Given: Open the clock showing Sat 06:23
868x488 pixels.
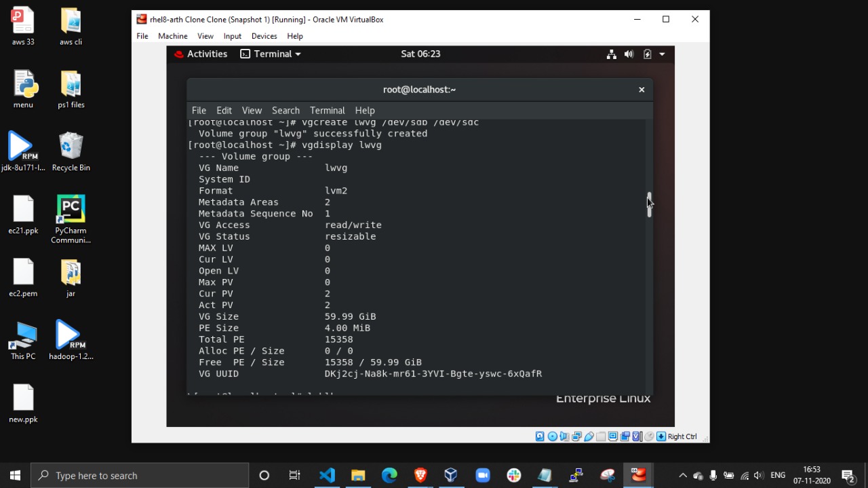Looking at the screenshot, I should click(x=420, y=54).
